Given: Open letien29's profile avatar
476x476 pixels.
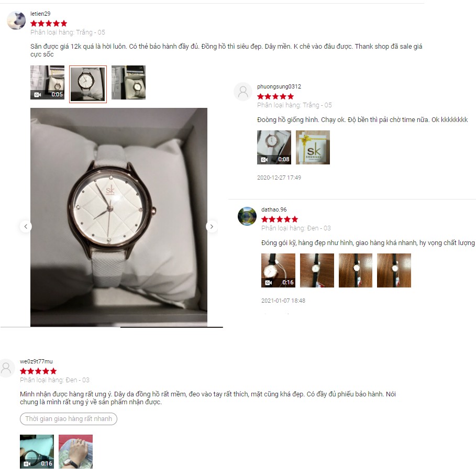Looking at the screenshot, I should (x=16, y=20).
